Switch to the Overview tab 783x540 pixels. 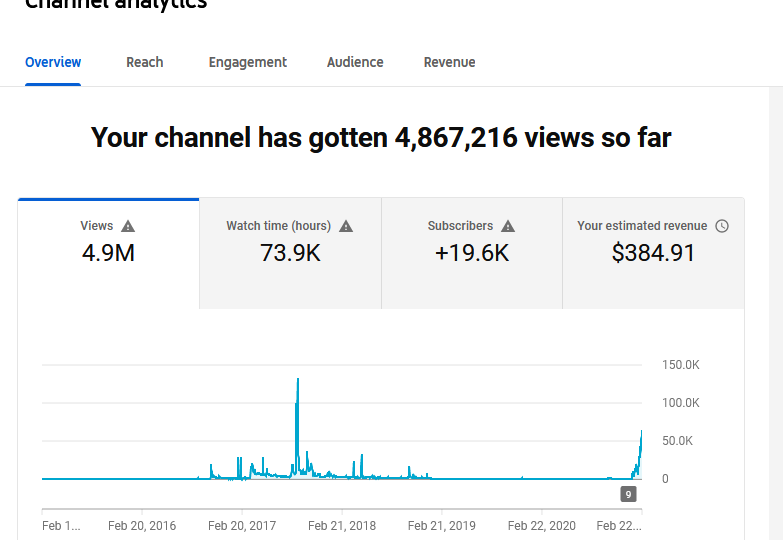53,62
